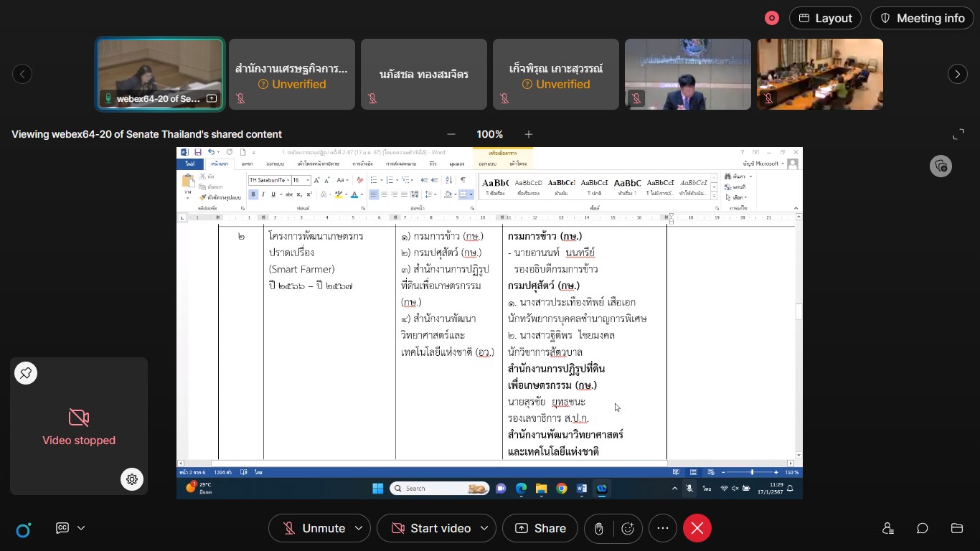Open the Chat panel
The width and height of the screenshot is (980, 551).
(x=923, y=529)
